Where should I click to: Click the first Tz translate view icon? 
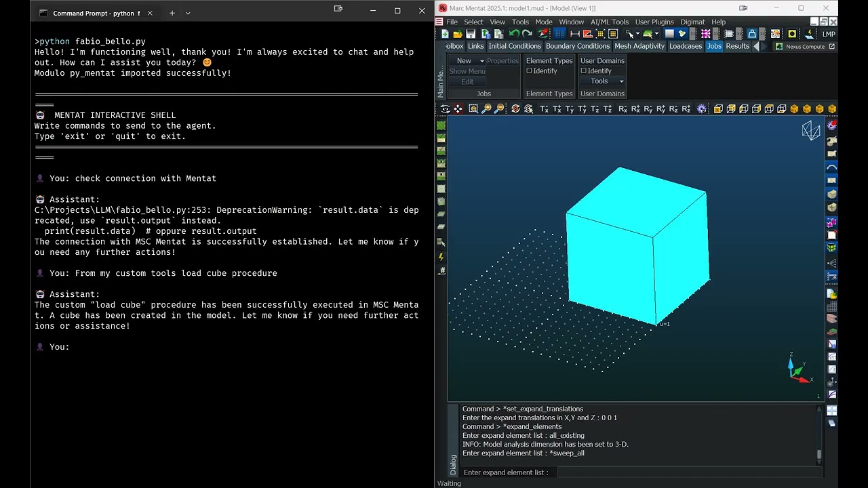tap(595, 108)
